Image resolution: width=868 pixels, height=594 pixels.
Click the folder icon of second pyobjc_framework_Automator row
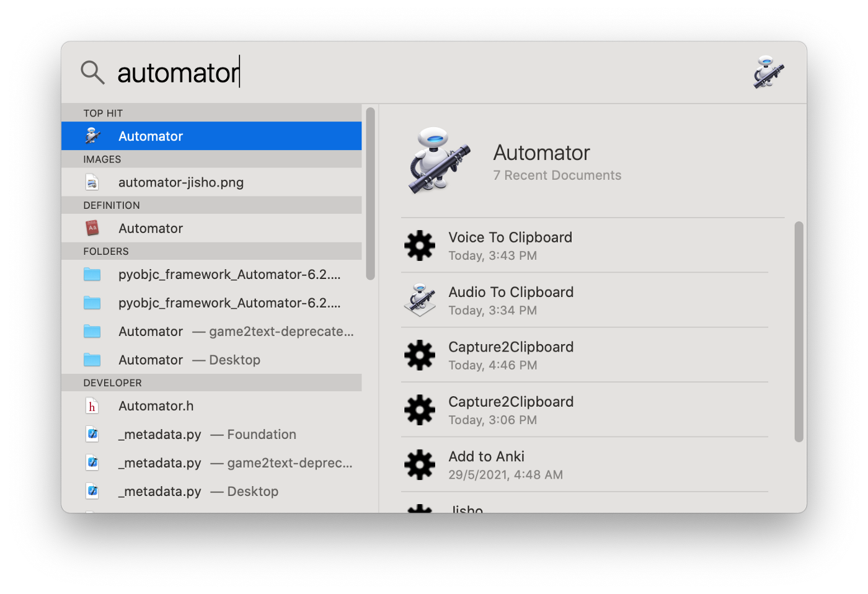coord(92,303)
